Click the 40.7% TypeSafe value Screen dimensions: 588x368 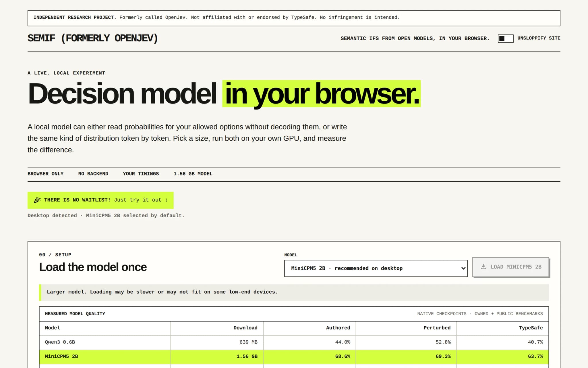[x=535, y=342]
